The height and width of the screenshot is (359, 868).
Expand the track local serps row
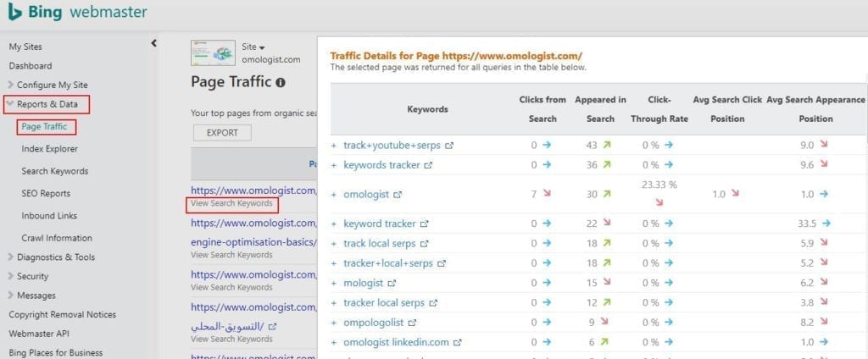pos(334,244)
